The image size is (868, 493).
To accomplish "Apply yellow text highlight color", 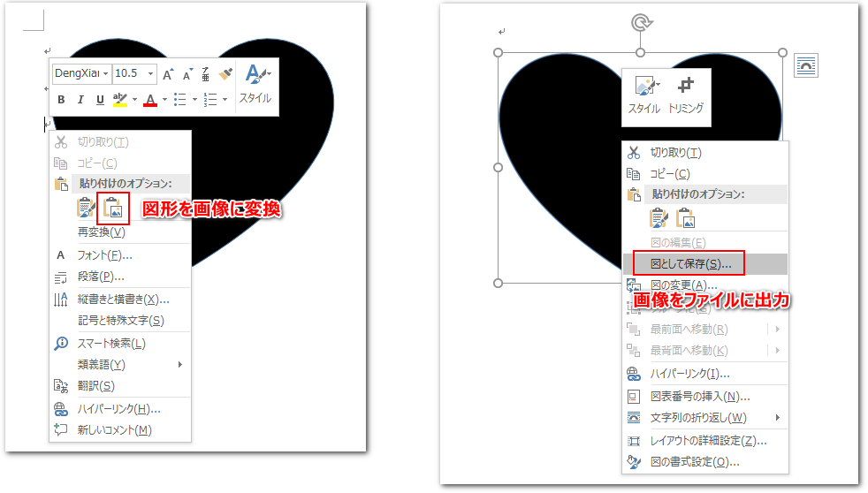I will click(x=119, y=100).
